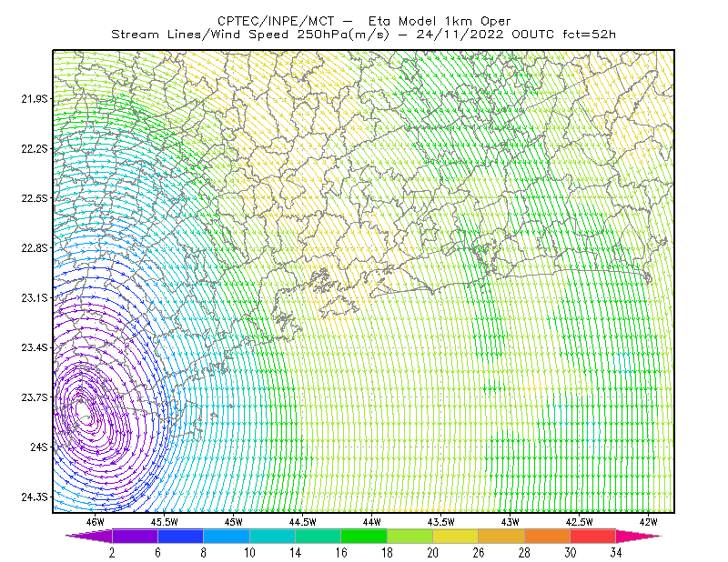
Task: Click the 24S latitude label
Action: pos(39,447)
